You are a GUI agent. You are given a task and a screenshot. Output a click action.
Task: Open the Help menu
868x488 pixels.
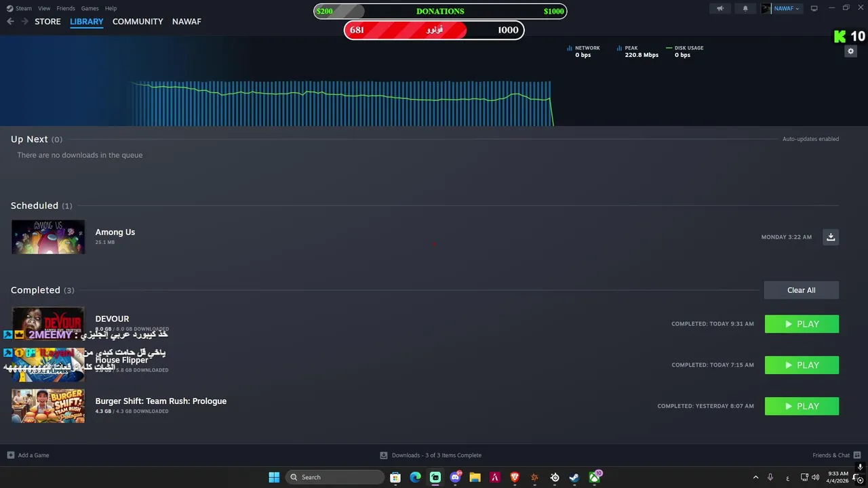tap(111, 8)
